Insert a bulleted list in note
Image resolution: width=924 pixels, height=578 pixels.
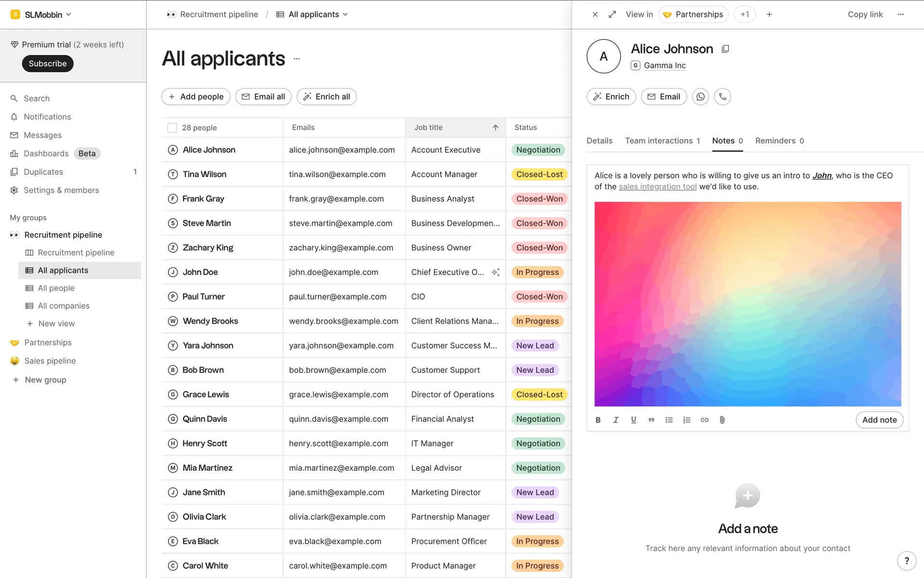tap(669, 420)
